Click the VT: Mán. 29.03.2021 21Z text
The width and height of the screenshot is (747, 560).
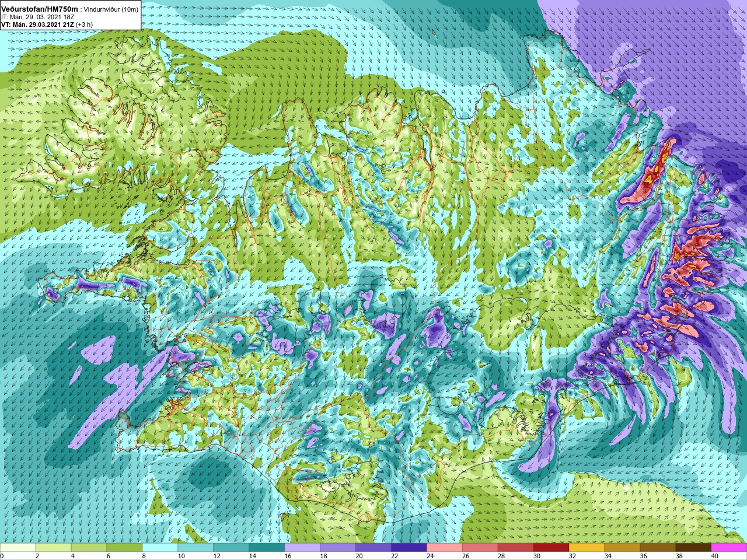37,24
